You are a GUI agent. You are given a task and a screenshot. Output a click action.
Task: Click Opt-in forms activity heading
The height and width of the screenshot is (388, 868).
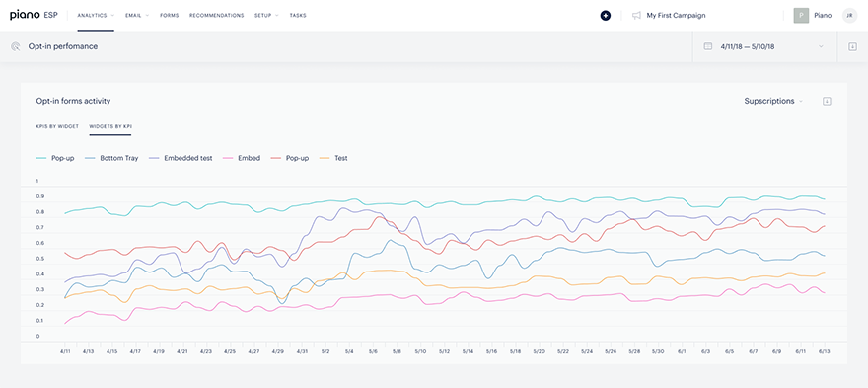[x=73, y=101]
